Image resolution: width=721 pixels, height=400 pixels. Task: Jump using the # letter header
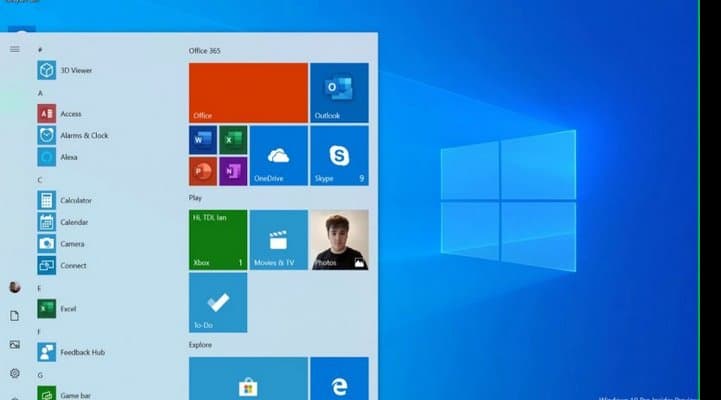coord(40,49)
